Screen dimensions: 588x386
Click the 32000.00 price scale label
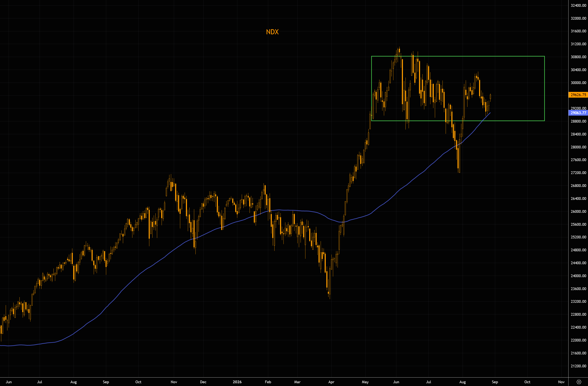[x=578, y=18]
